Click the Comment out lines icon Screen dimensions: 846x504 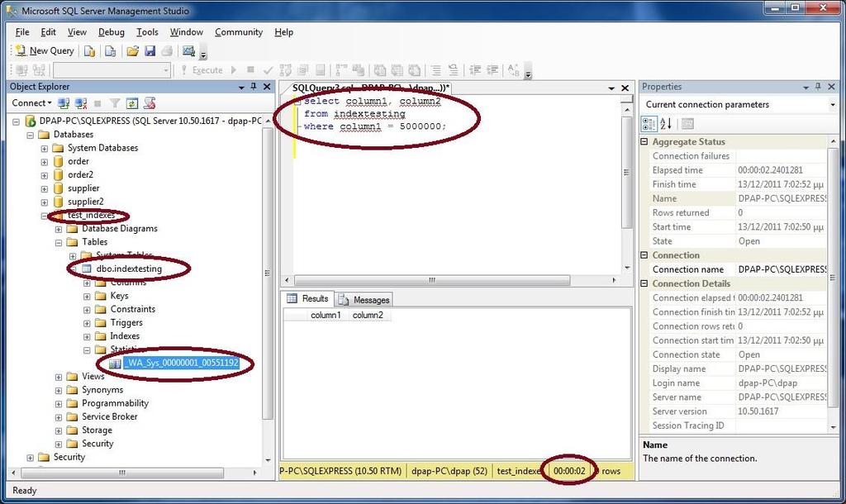point(436,70)
